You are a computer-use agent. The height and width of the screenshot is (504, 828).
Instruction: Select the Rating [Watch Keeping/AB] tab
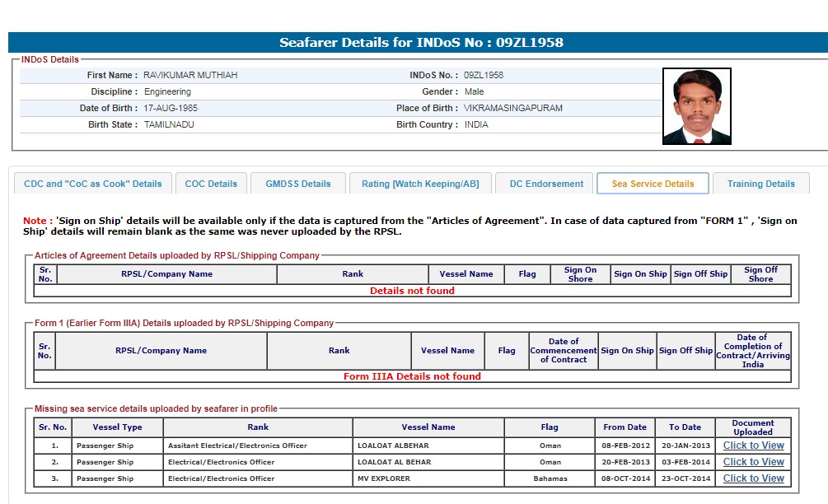420,184
